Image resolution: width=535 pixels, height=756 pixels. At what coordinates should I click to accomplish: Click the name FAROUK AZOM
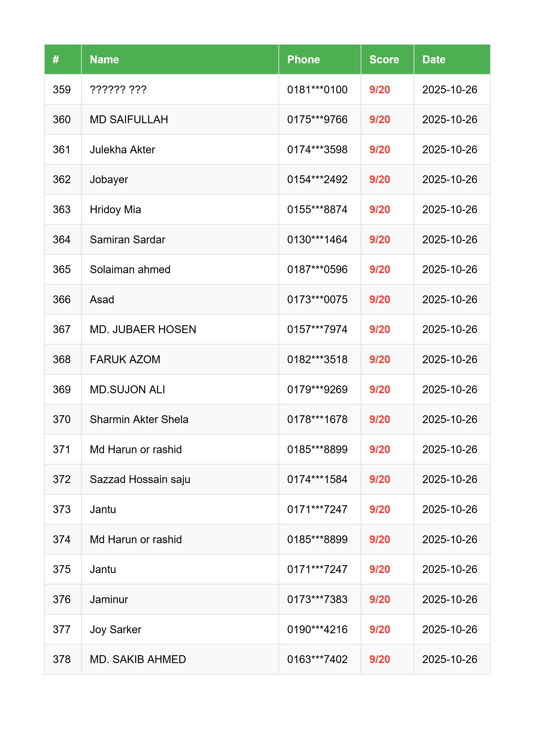tap(125, 360)
